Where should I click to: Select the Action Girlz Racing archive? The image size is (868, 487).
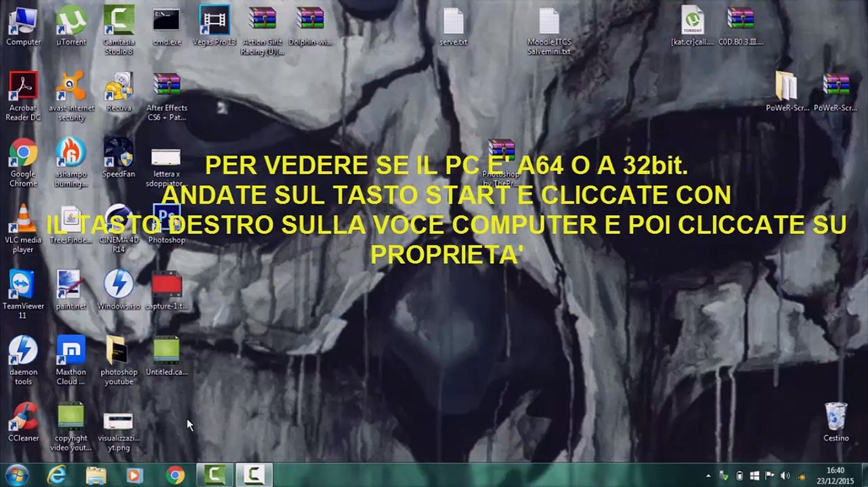pyautogui.click(x=263, y=30)
